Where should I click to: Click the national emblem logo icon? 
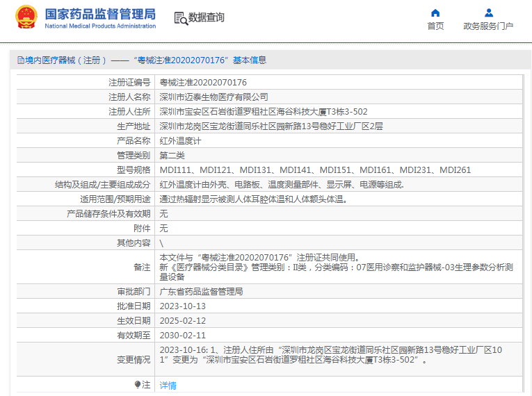pyautogui.click(x=26, y=17)
